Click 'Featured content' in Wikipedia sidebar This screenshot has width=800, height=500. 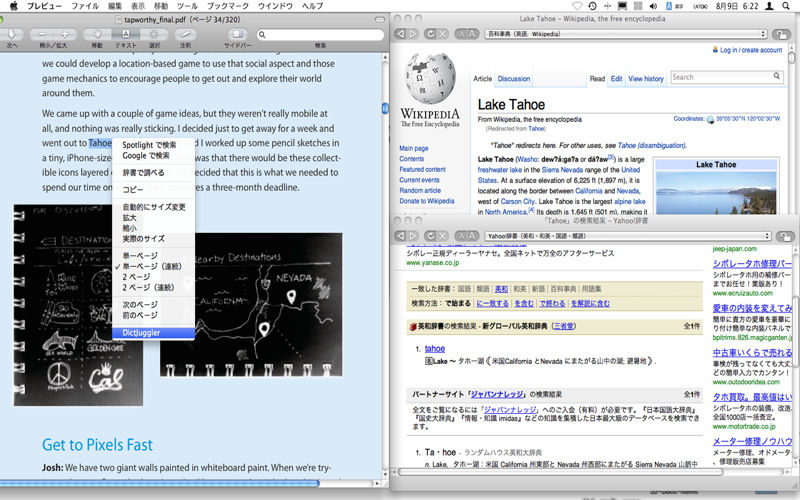[422, 169]
